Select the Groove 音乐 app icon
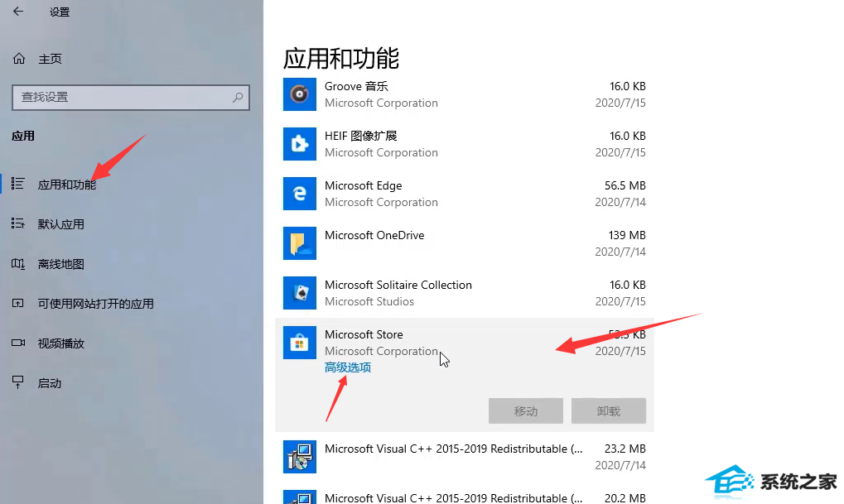The image size is (844, 504). click(x=300, y=94)
